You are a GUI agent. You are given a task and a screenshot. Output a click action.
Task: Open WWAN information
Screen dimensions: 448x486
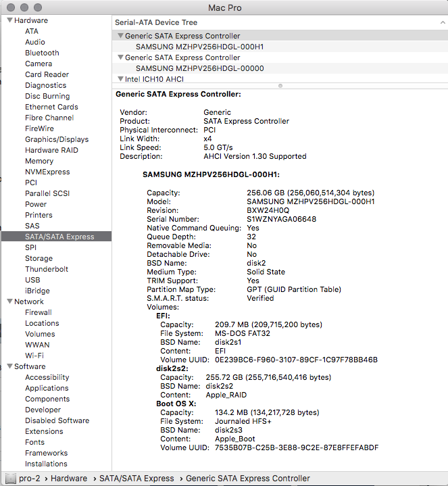pyautogui.click(x=37, y=345)
